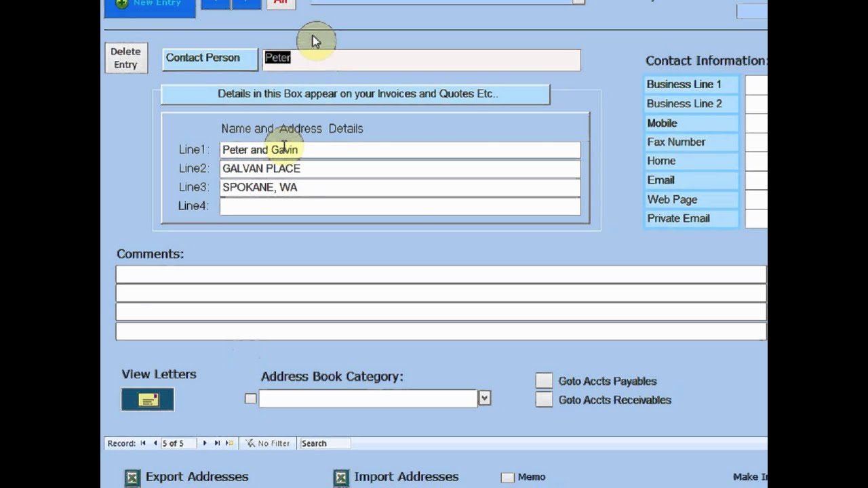
Task: Click the Web Page label
Action: coord(691,200)
